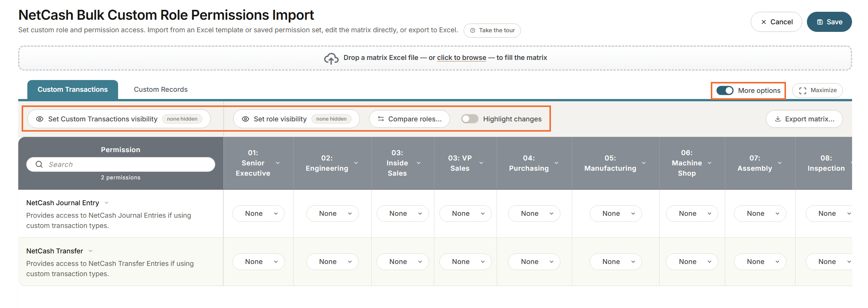Set NetCash Journal Entry level for Machine Shop
This screenshot has width=868, height=308.
pyautogui.click(x=692, y=214)
